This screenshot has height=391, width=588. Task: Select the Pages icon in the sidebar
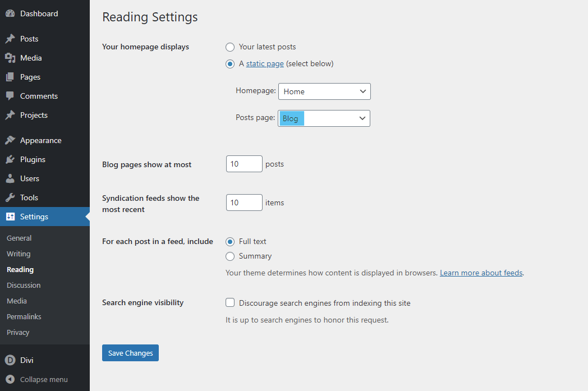point(10,76)
